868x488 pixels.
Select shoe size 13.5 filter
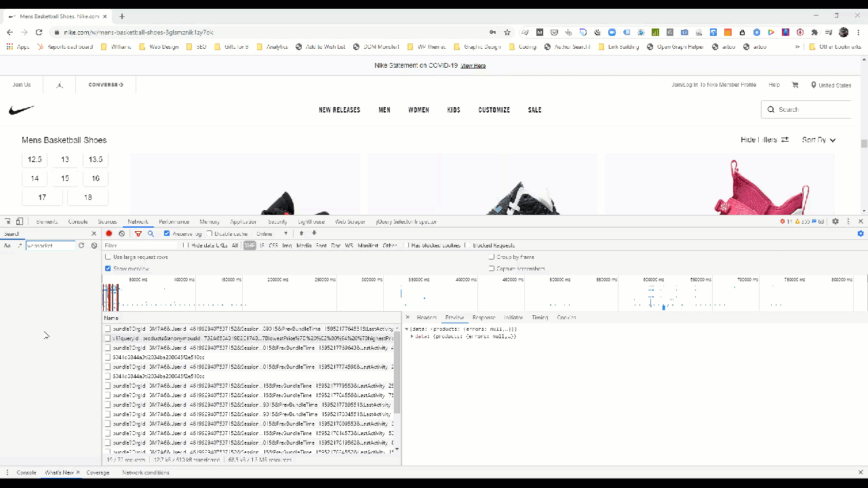(95, 159)
